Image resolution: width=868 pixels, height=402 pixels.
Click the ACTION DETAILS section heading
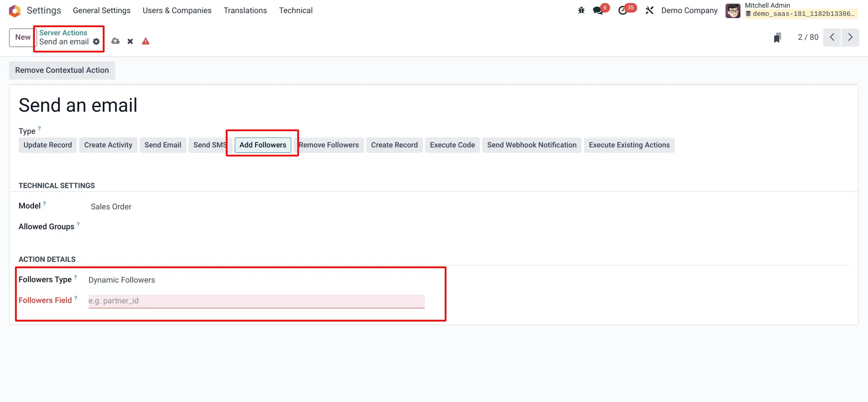point(47,260)
